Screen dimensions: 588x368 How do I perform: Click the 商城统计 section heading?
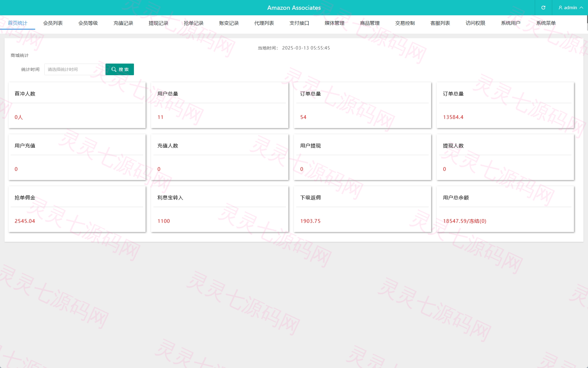(20, 55)
